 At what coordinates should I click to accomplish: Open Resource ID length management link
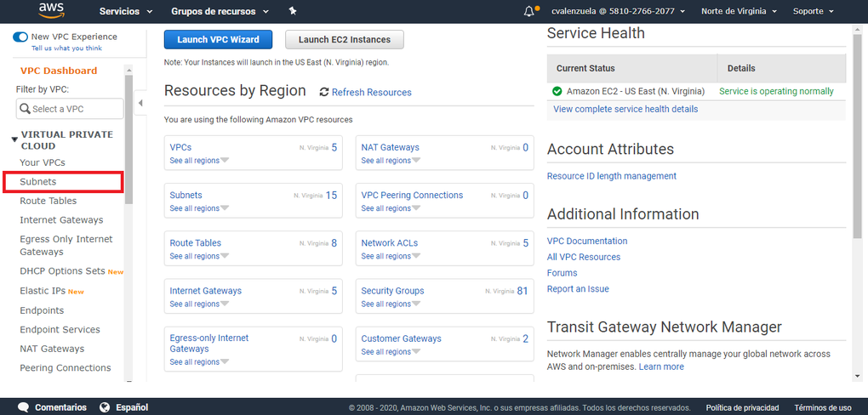pyautogui.click(x=612, y=176)
